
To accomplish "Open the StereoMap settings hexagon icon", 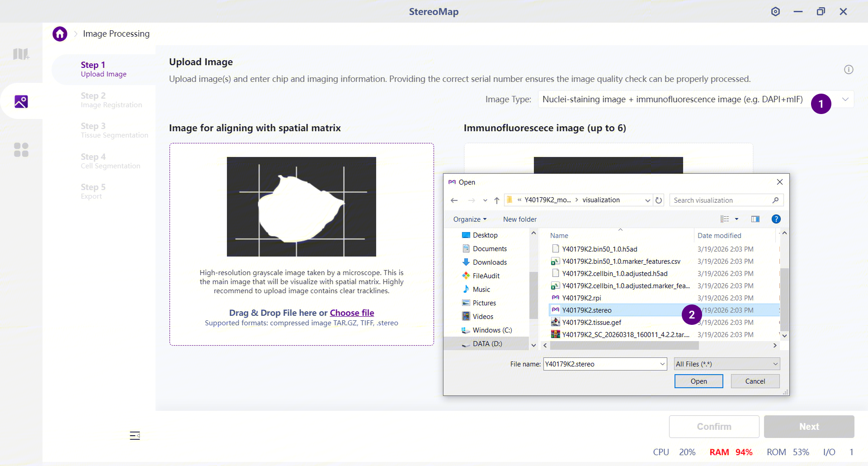I will pos(775,12).
